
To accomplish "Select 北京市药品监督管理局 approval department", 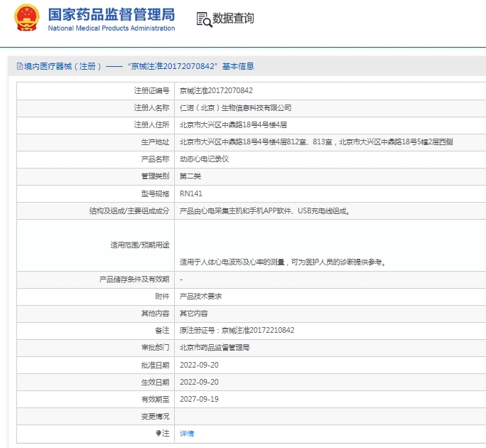I will pos(215,348).
